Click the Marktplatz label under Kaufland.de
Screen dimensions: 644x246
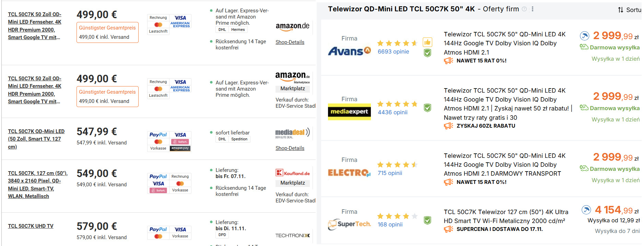(x=293, y=183)
